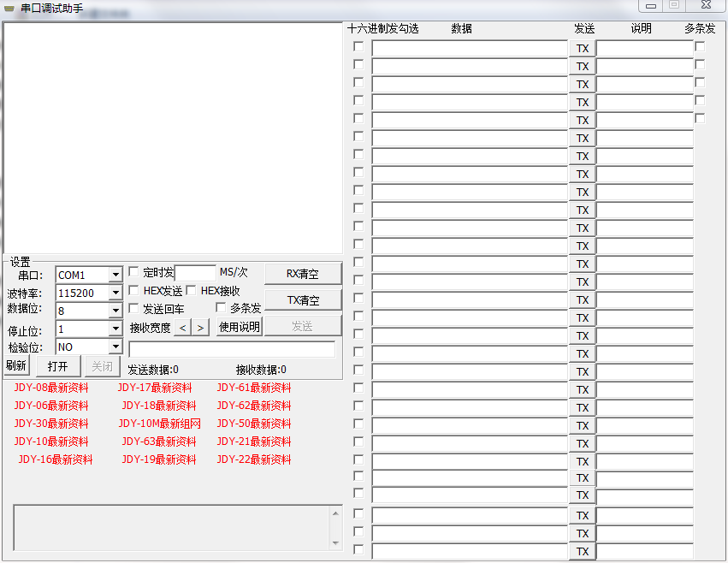
Task: Clear transmit area with TX清空 button
Action: [x=303, y=299]
